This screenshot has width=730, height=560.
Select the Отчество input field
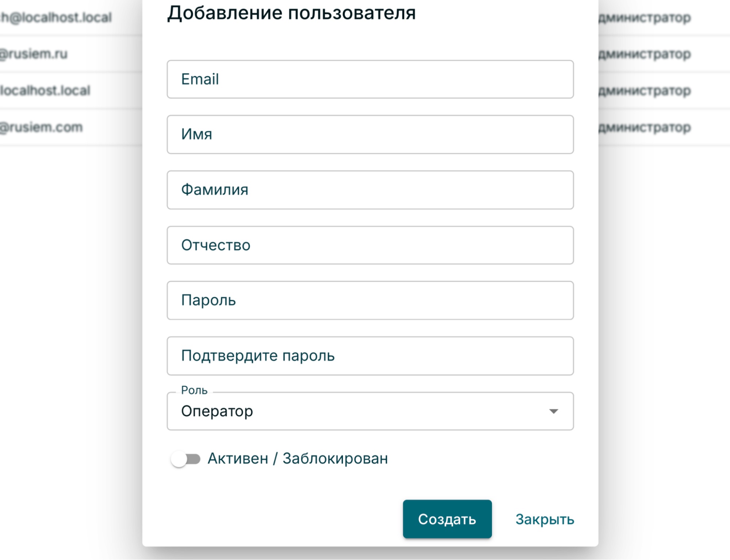(x=370, y=245)
